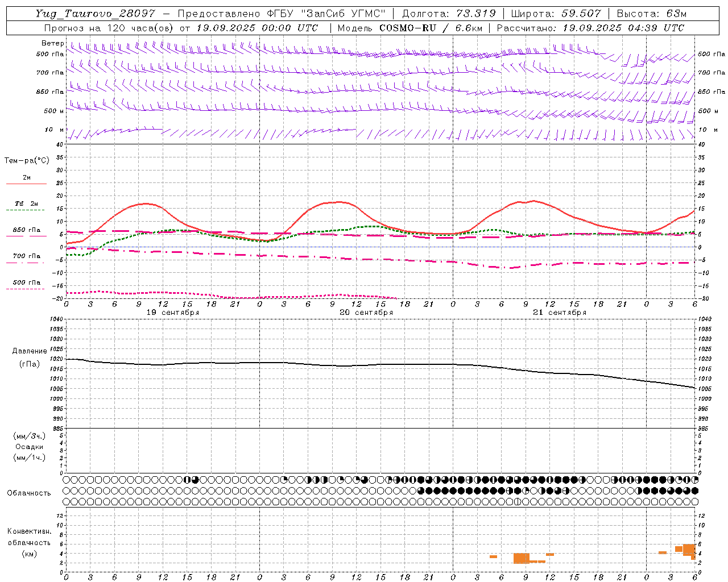Click the '20 сентября' date label
The width and height of the screenshot is (728, 582).
366,313
